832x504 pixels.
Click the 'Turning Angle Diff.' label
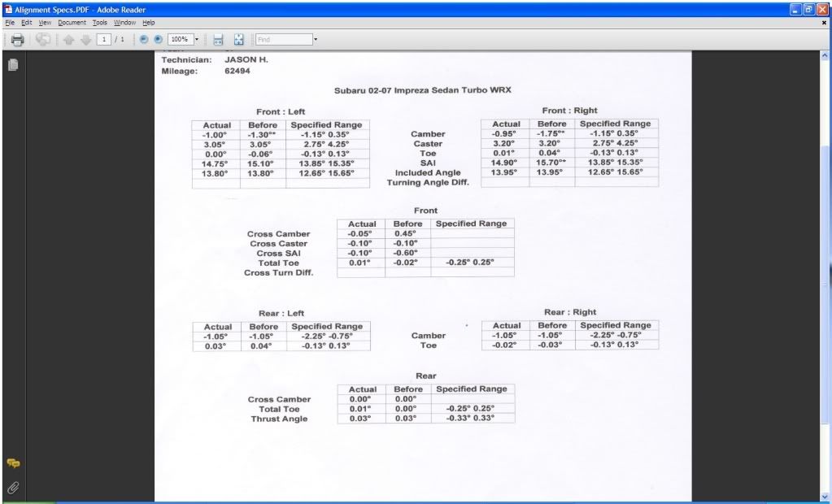[428, 183]
